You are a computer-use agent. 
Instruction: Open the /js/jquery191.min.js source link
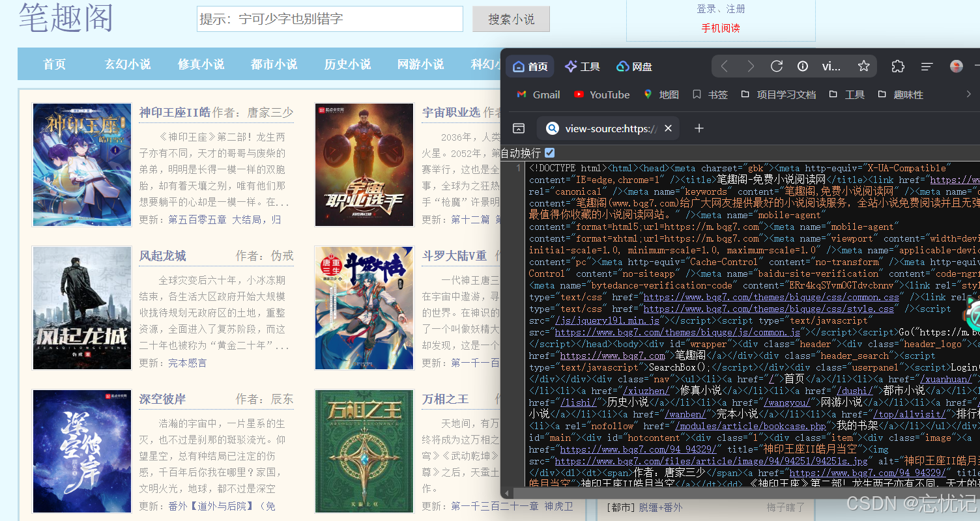coord(607,320)
